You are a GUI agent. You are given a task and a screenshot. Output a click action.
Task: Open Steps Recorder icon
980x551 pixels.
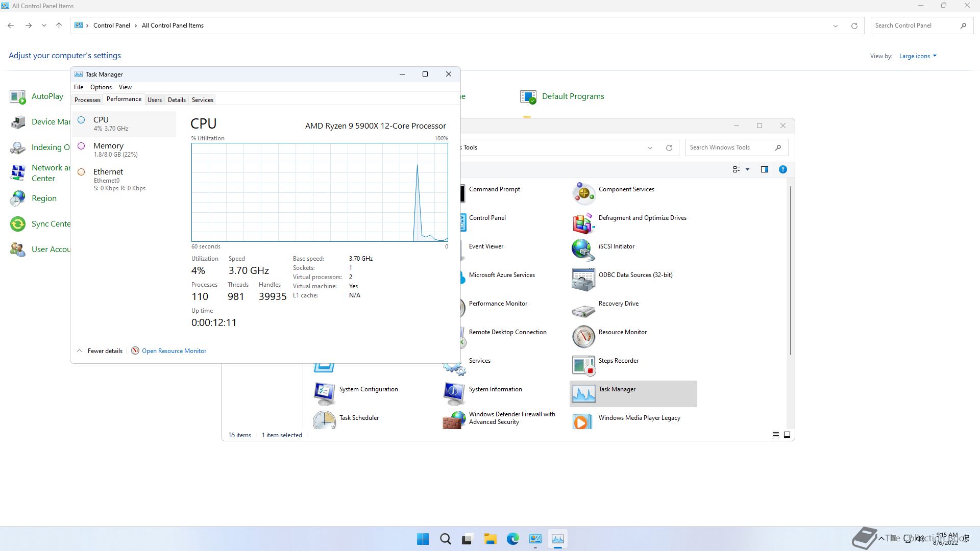583,365
